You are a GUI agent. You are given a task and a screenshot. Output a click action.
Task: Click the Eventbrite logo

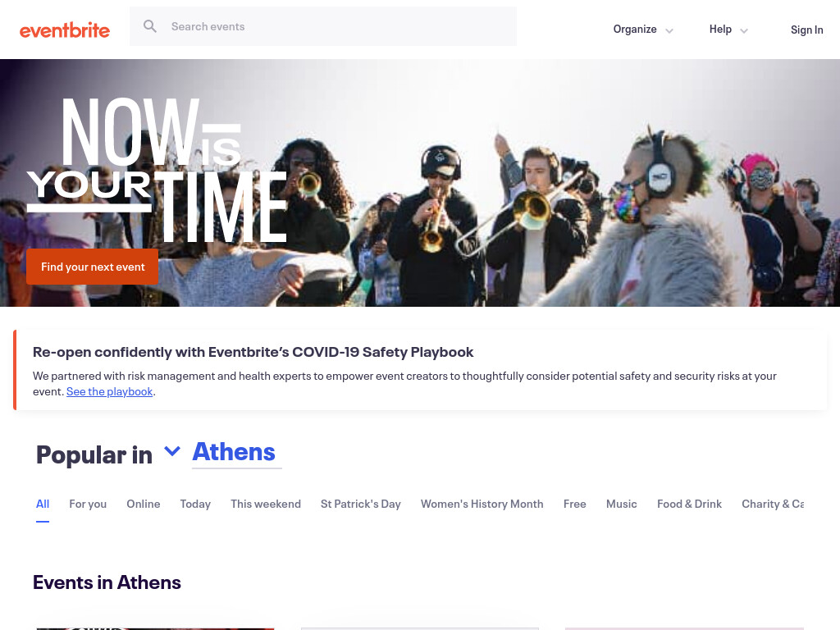pyautogui.click(x=65, y=30)
